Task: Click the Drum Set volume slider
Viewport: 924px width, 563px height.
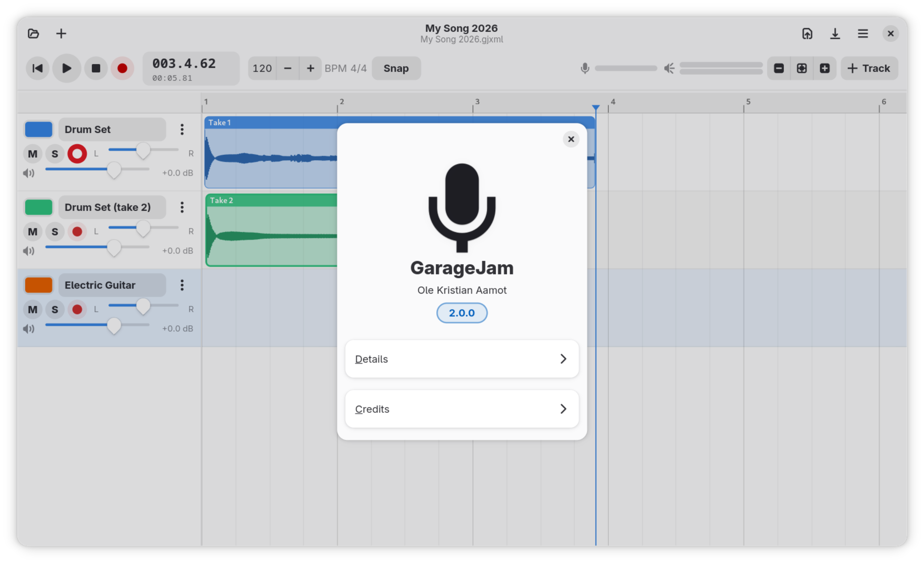Action: pyautogui.click(x=98, y=170)
